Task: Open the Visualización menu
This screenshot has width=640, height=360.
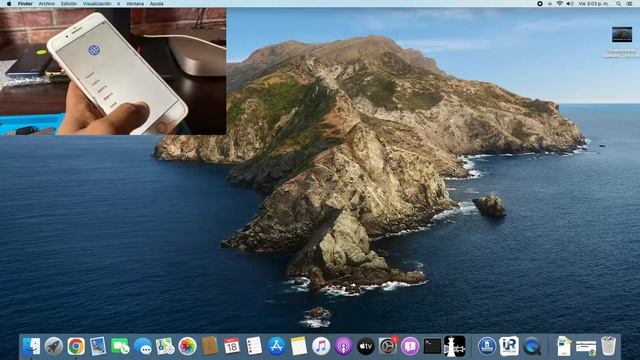Action: point(97,4)
